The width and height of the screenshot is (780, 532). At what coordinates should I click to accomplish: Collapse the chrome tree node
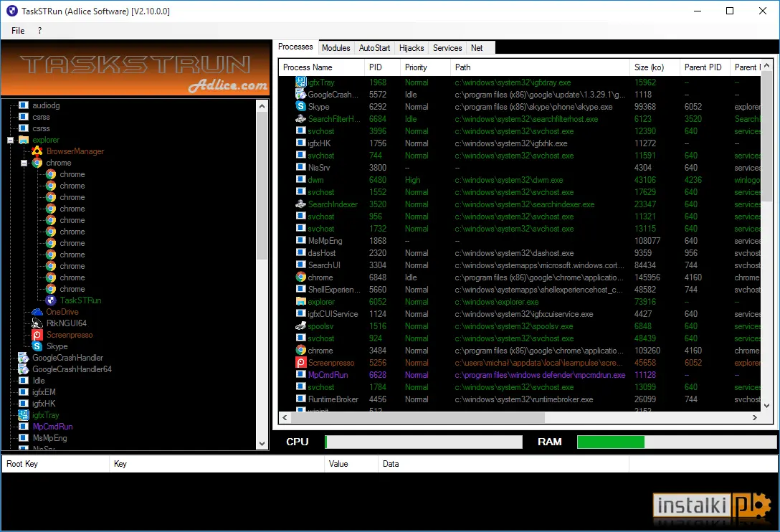pos(24,163)
